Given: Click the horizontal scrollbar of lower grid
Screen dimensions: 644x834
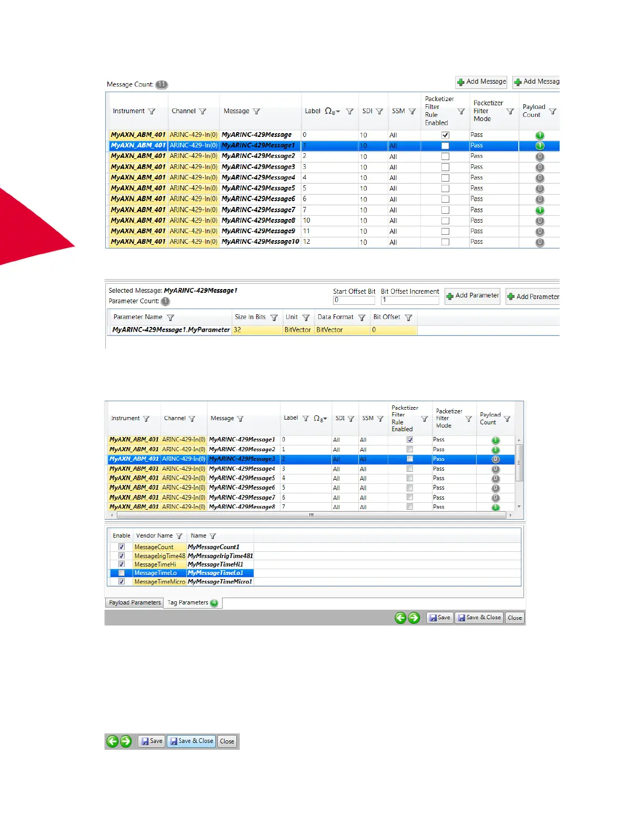Looking at the screenshot, I should coord(311,515).
